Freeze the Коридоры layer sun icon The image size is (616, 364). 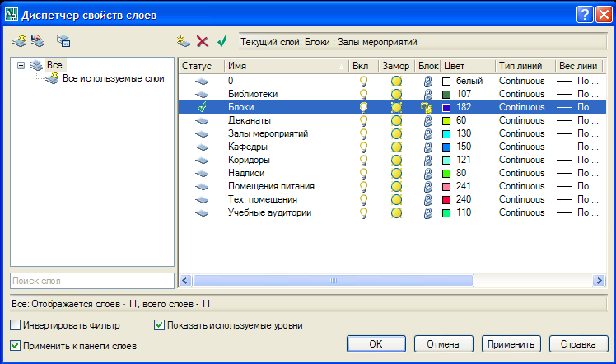tap(396, 161)
